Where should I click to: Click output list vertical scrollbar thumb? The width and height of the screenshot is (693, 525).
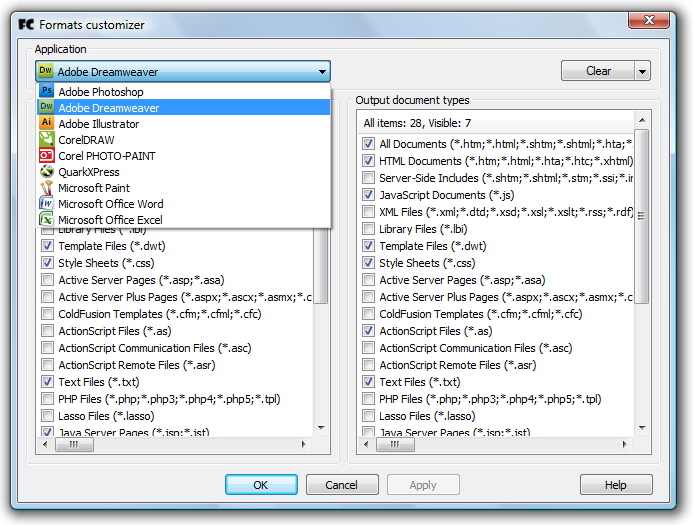[642, 216]
